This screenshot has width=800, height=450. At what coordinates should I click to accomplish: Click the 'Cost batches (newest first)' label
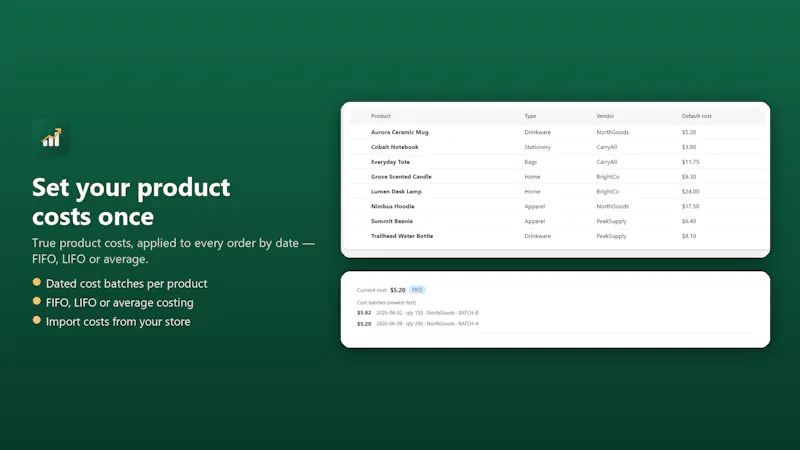click(x=386, y=303)
